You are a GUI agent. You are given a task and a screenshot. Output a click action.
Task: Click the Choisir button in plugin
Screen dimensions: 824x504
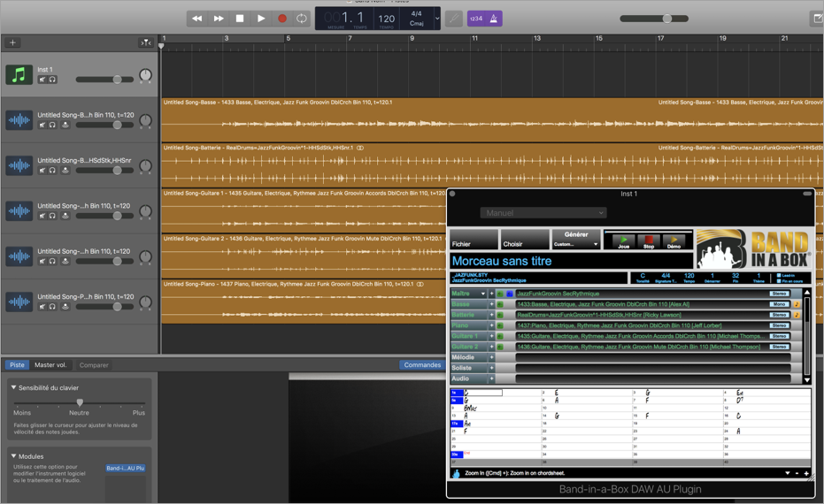tap(524, 241)
